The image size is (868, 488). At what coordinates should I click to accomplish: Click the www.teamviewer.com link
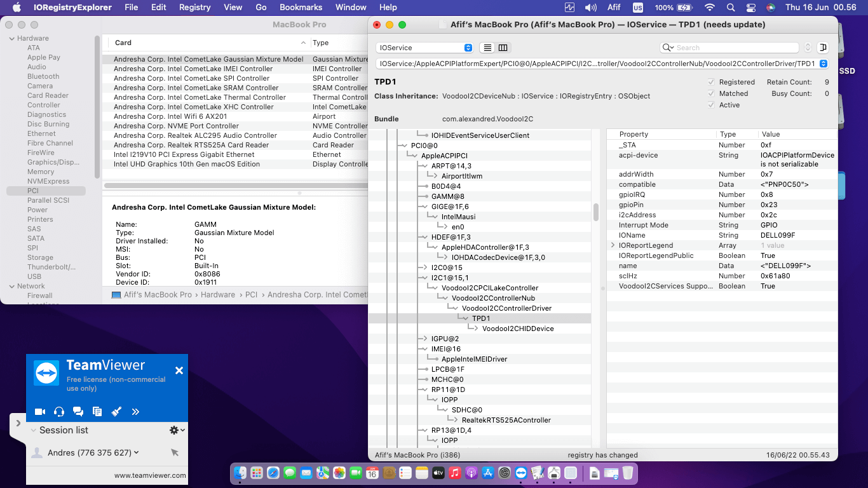pyautogui.click(x=150, y=475)
